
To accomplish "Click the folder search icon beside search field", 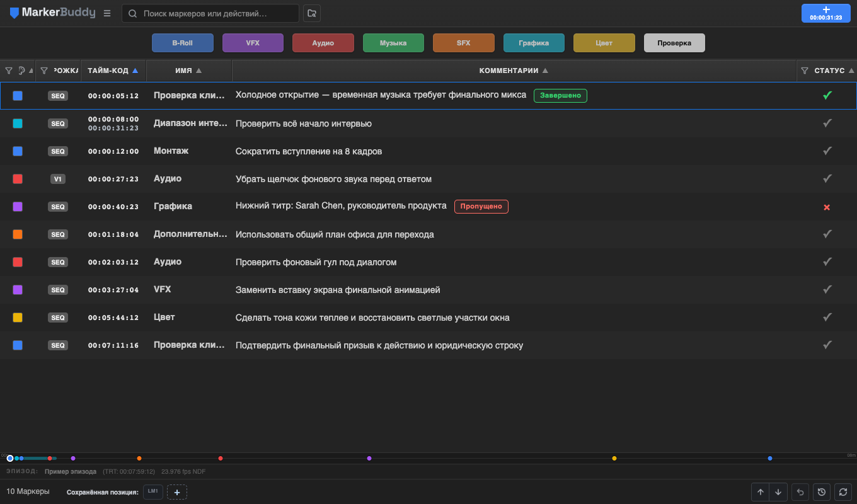I will pos(311,13).
